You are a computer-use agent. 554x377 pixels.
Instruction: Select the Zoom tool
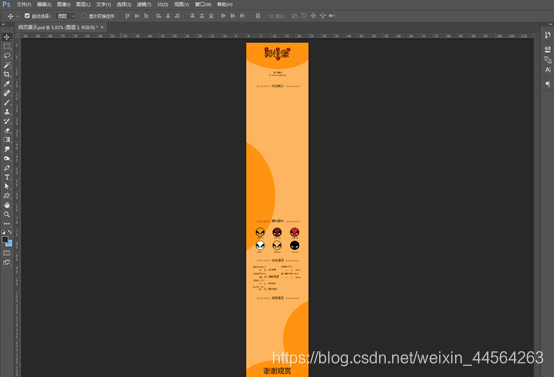[7, 214]
